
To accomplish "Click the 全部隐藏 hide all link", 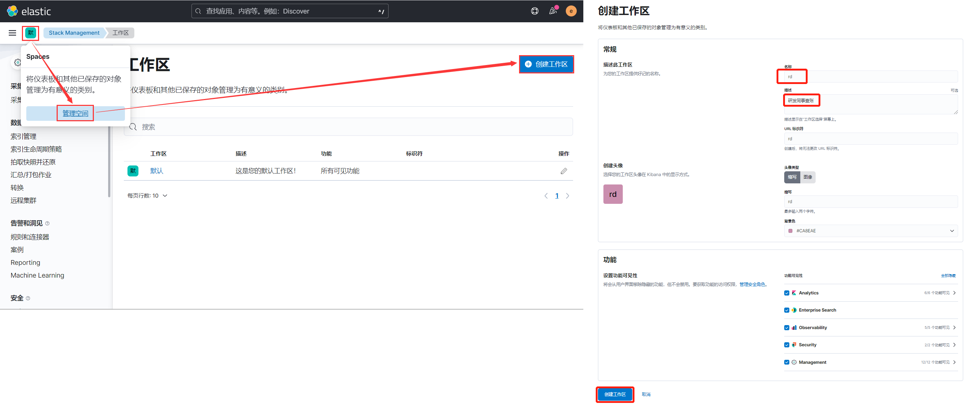I will (x=948, y=275).
